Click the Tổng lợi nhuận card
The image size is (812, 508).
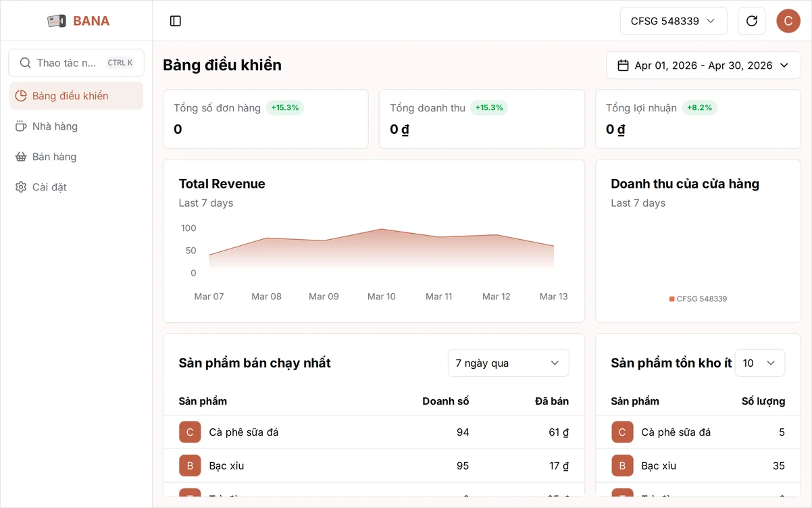tap(698, 119)
